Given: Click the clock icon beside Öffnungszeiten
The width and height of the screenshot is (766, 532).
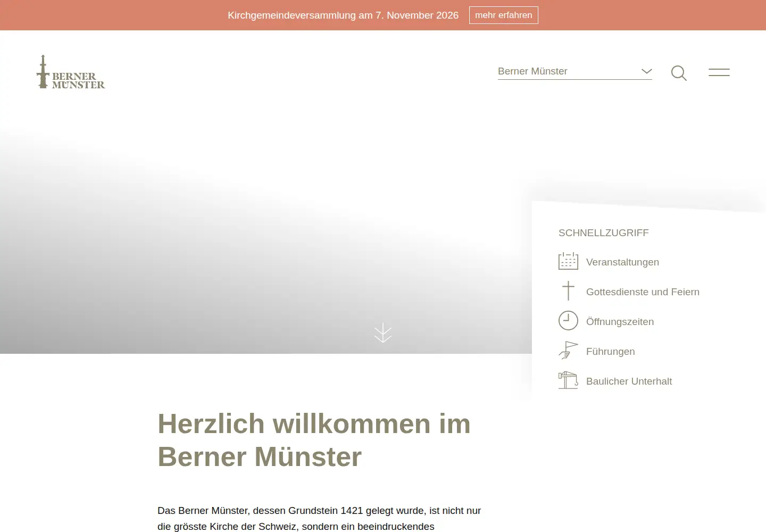Looking at the screenshot, I should coord(568,321).
